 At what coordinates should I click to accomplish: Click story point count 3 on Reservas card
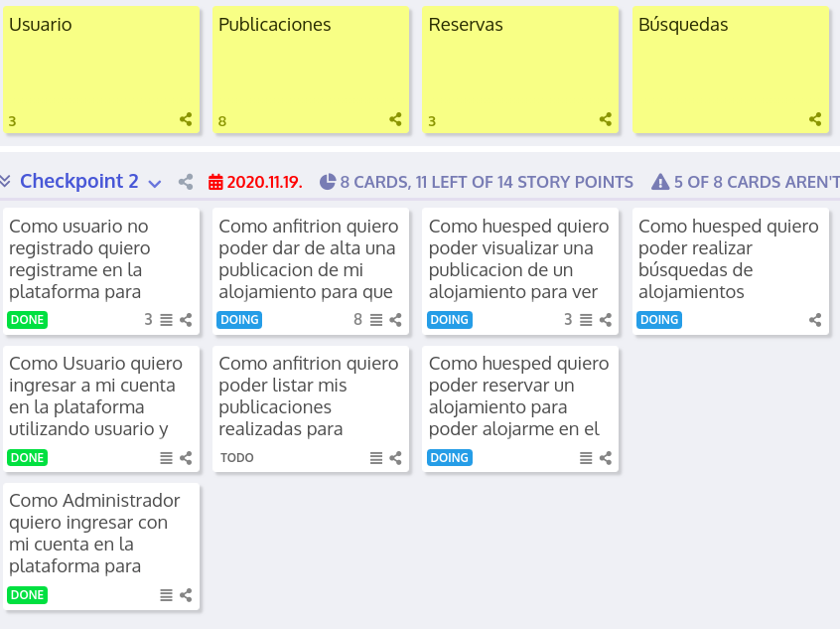pyautogui.click(x=432, y=121)
